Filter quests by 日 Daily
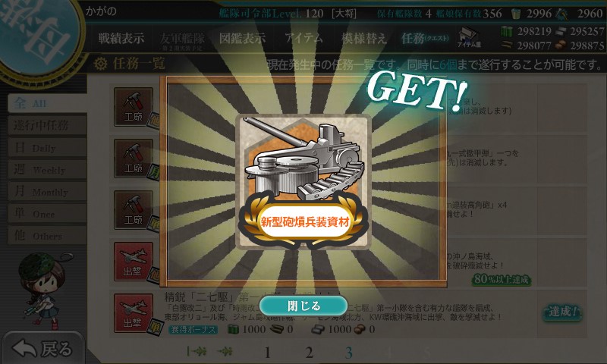 47,148
